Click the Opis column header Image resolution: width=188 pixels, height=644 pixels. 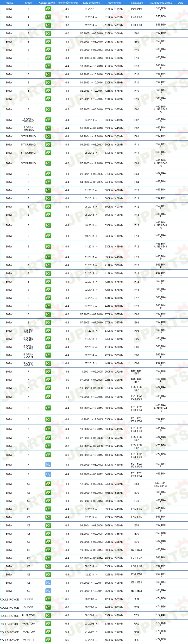click(180, 3)
